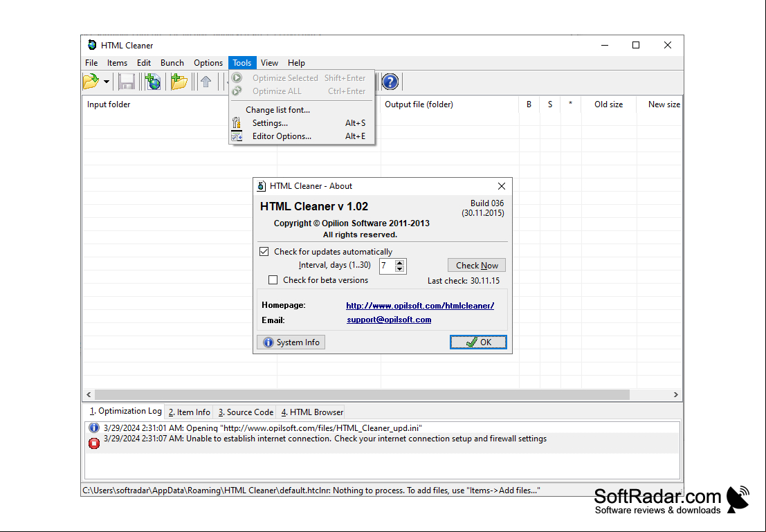Viewport: 766px width, 532px height.
Task: Click the New size column header
Action: click(660, 104)
